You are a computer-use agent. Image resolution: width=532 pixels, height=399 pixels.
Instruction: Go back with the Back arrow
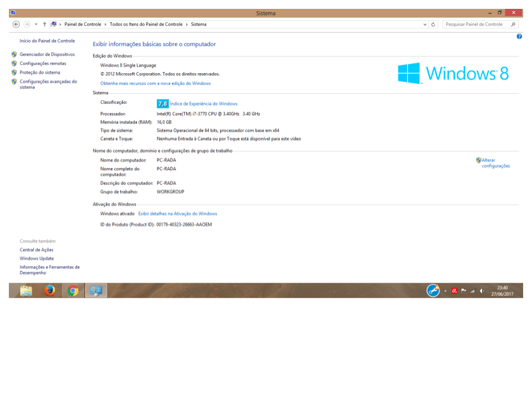[x=16, y=24]
